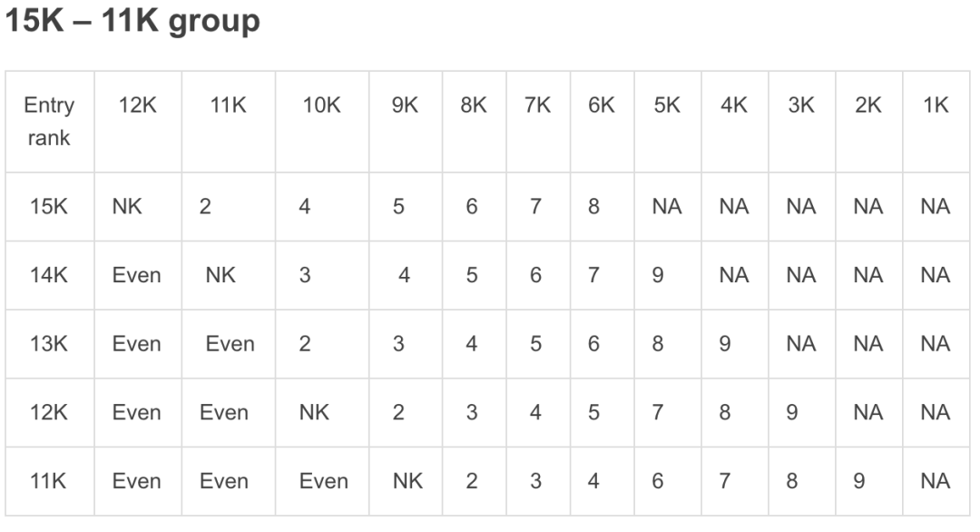This screenshot has height=532, width=980.
Task: Click Even under 10K in 11K row
Action: tap(323, 481)
